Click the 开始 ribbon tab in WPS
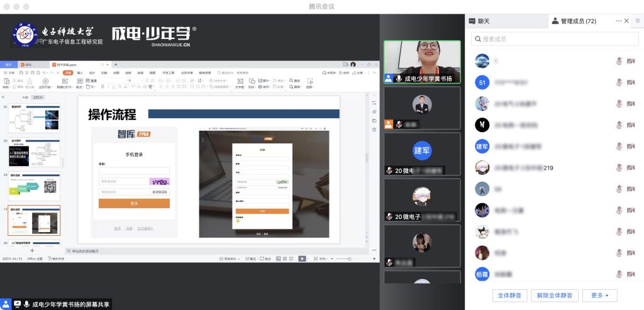Image resolution: width=644 pixels, height=310 pixels. tap(68, 73)
